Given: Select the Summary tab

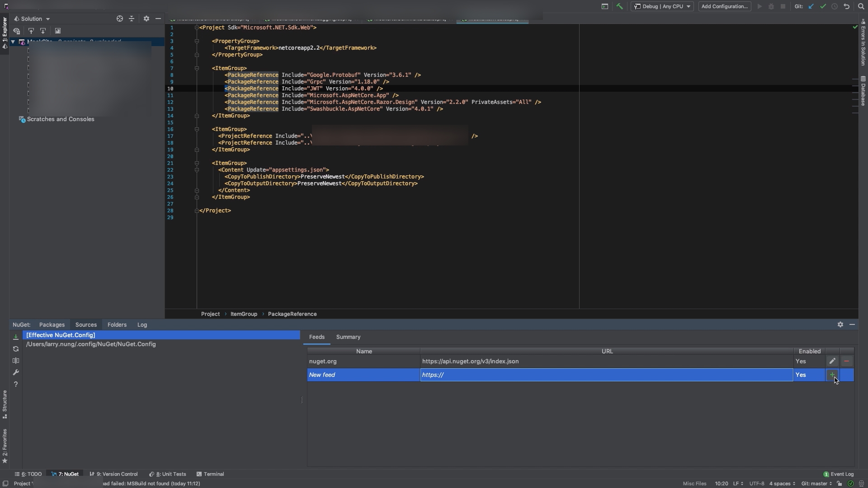Looking at the screenshot, I should [348, 337].
